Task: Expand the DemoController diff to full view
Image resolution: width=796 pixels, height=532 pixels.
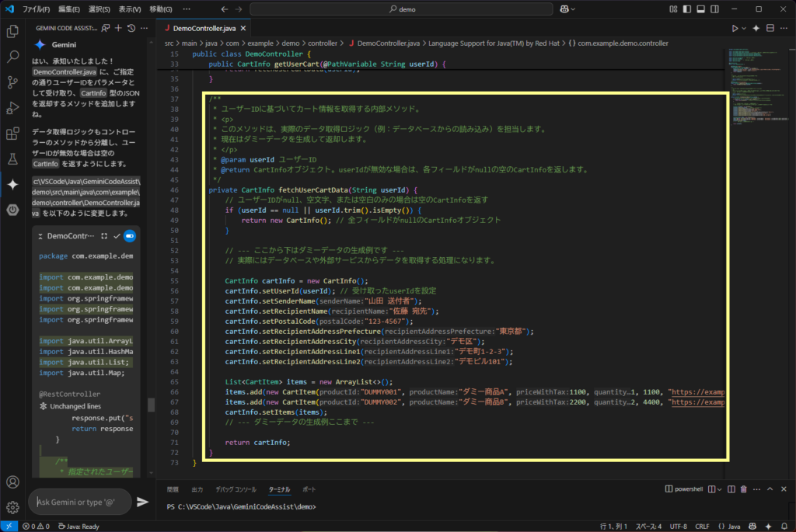Action: point(104,236)
